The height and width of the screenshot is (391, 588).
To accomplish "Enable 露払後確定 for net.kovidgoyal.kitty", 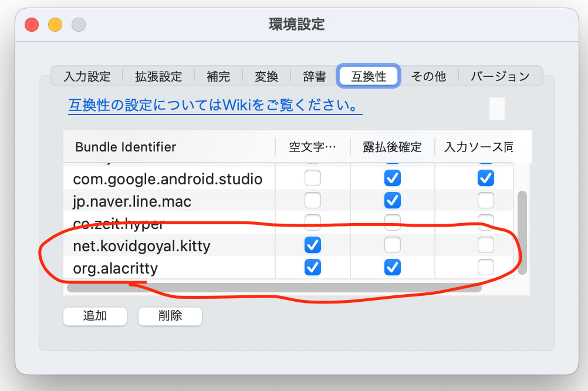I will 392,245.
